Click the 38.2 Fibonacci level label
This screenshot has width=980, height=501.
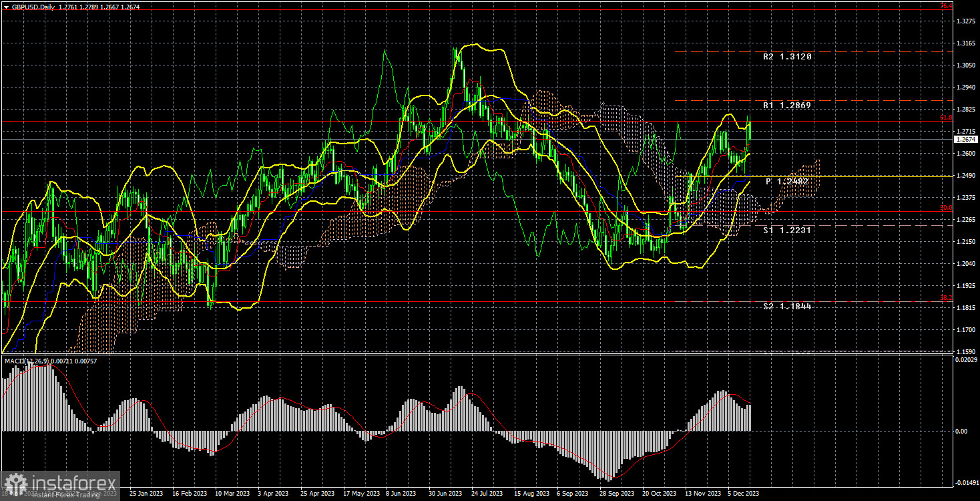tap(945, 298)
